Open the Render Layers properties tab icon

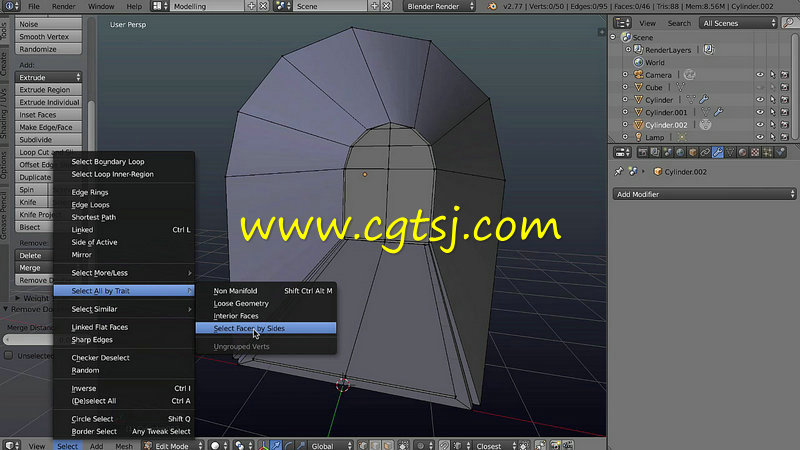pos(655,153)
